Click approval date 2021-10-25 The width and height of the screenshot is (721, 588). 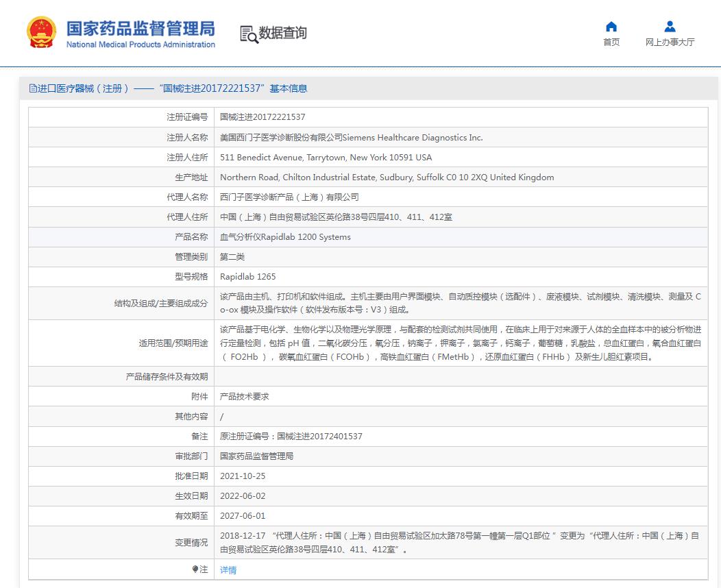click(243, 476)
